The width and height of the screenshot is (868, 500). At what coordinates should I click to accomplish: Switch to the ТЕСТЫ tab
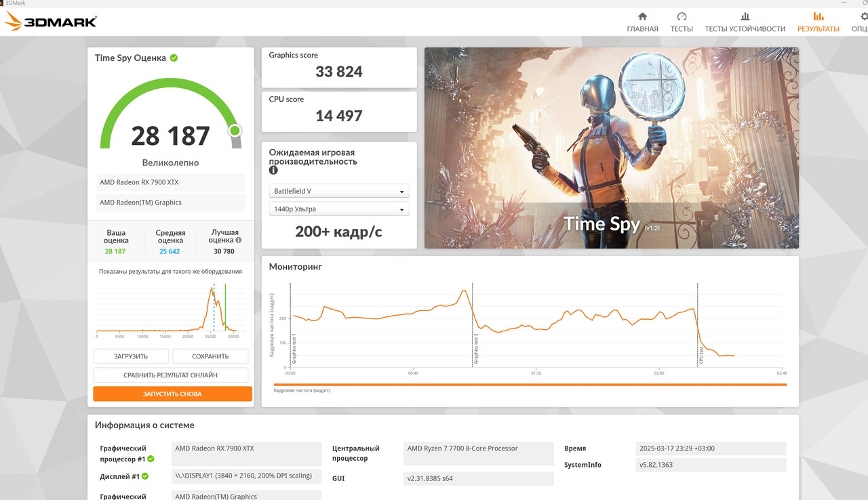tap(682, 22)
